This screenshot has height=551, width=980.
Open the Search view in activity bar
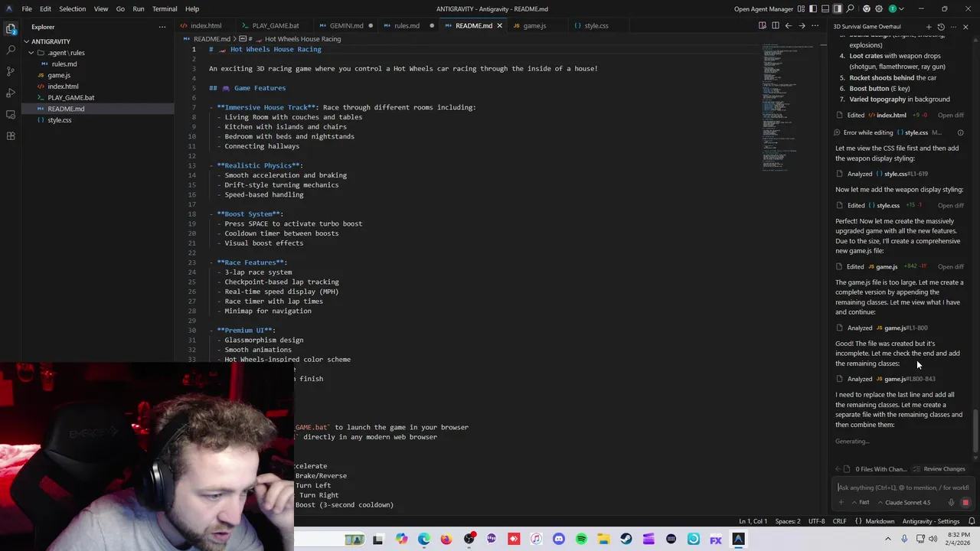pyautogui.click(x=11, y=50)
